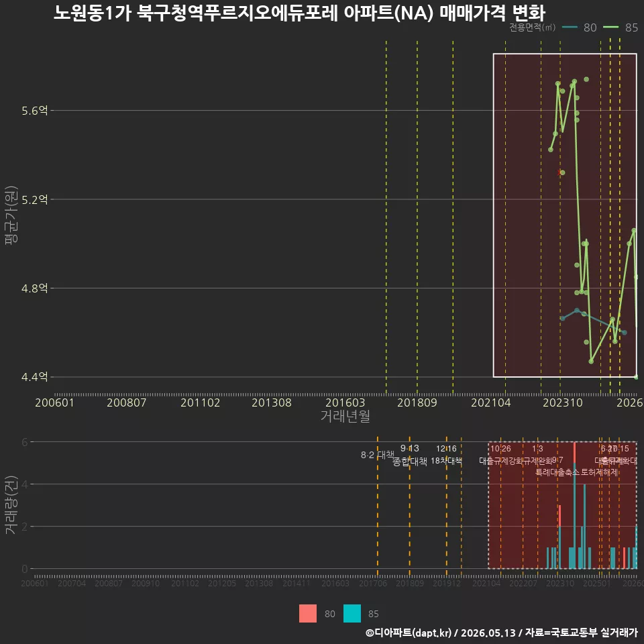644x644 pixels.
Task: Click '202207' on the volume chart x-axis
Action: click(x=523, y=583)
